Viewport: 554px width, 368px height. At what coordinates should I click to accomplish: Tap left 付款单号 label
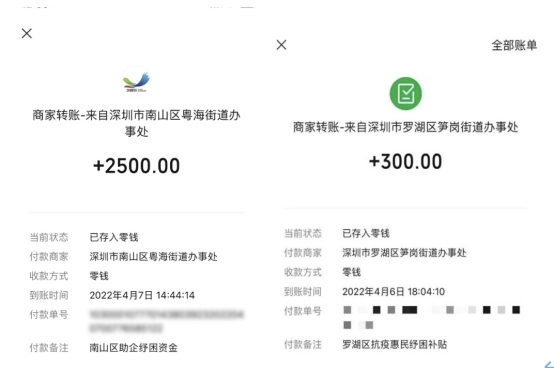pos(49,314)
